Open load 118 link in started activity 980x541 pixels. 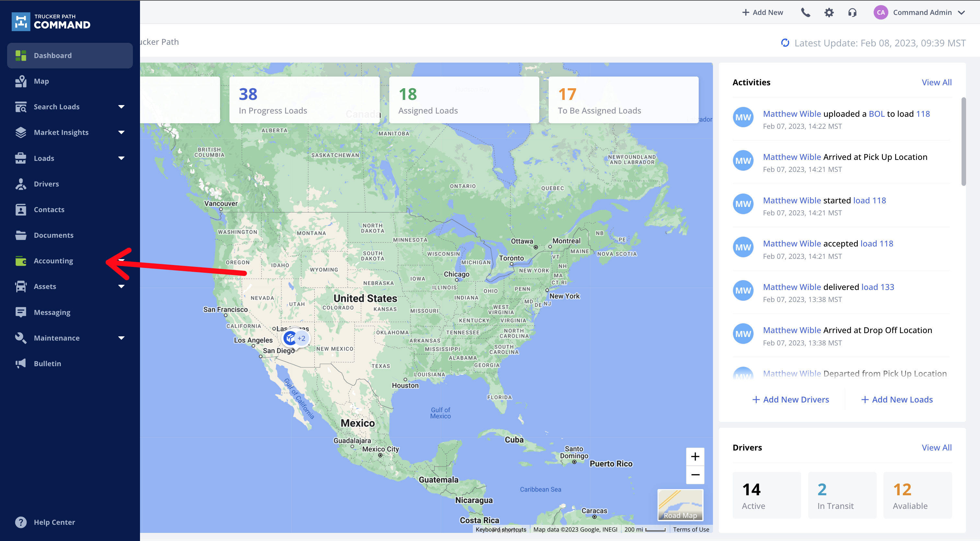(x=870, y=200)
